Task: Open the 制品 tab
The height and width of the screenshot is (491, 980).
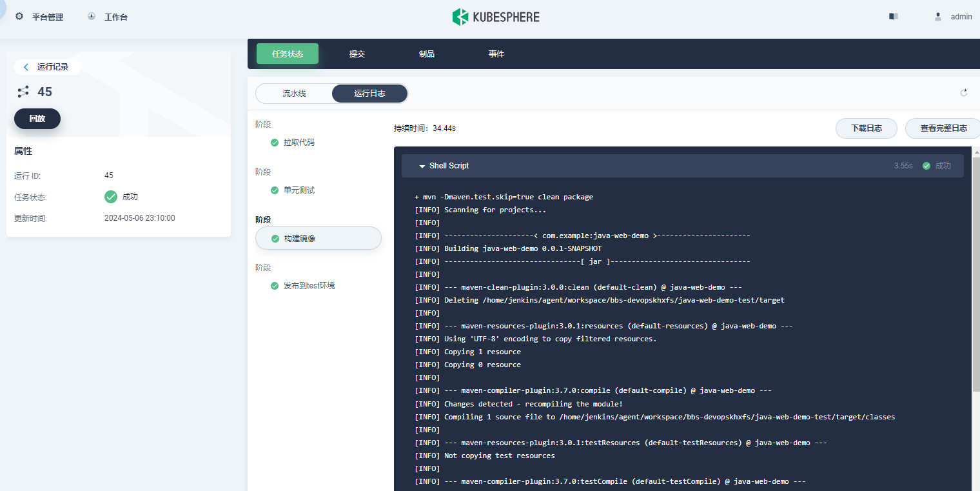Action: click(427, 54)
